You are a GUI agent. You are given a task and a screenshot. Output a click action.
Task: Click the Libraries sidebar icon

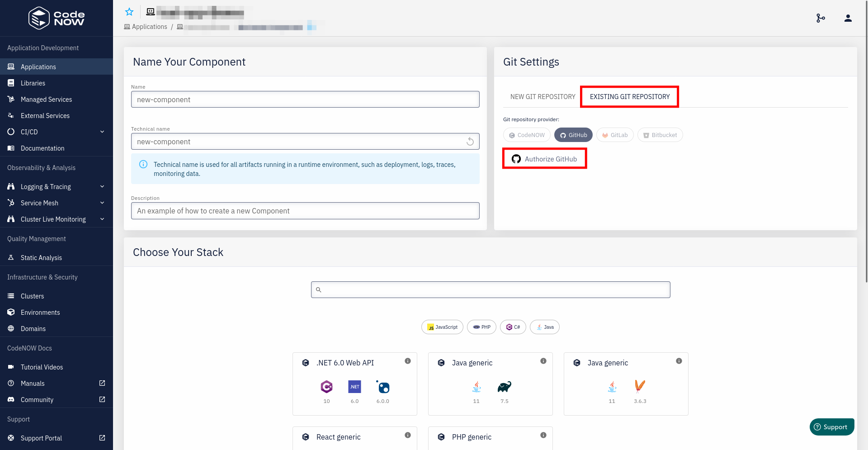[x=11, y=83]
